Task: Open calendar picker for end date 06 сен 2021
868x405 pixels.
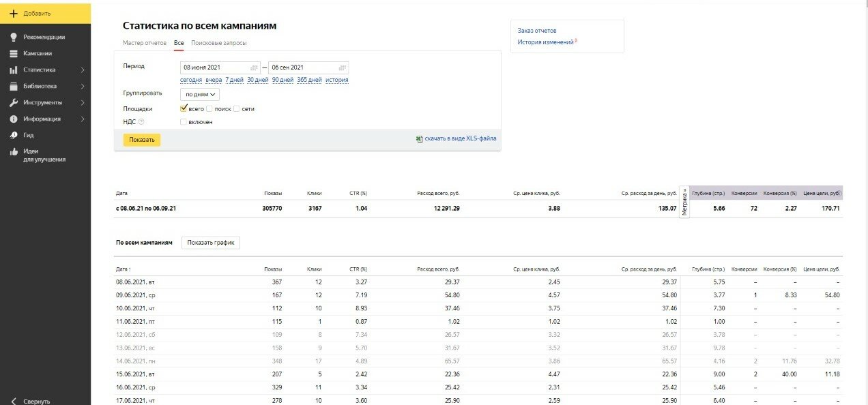Action: 343,67
